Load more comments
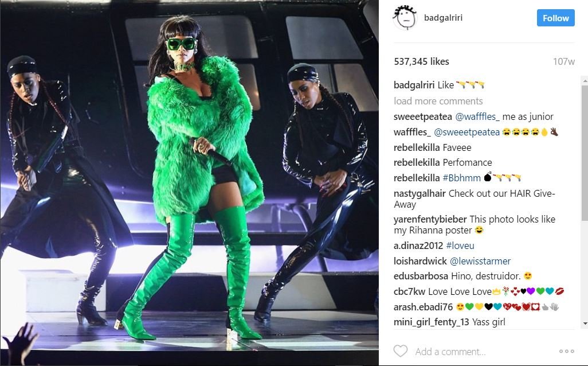 (x=438, y=101)
